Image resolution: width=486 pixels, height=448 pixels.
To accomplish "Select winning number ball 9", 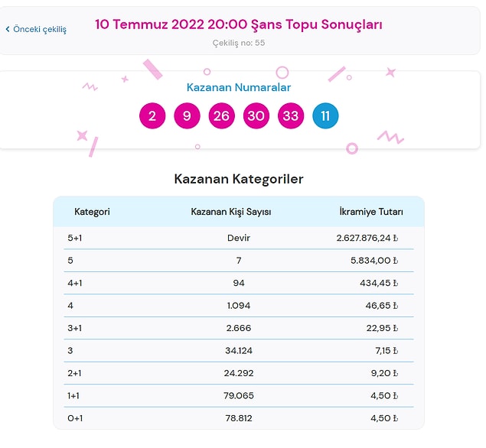I will 187,115.
